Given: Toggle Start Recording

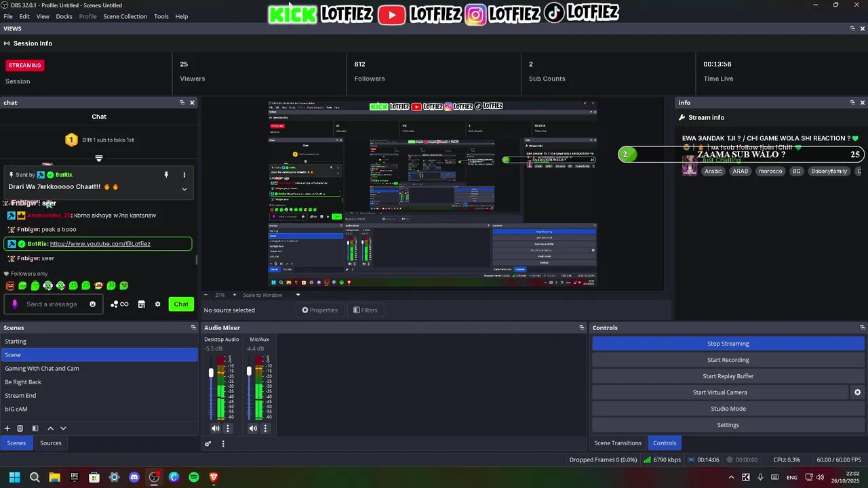Looking at the screenshot, I should pyautogui.click(x=728, y=360).
